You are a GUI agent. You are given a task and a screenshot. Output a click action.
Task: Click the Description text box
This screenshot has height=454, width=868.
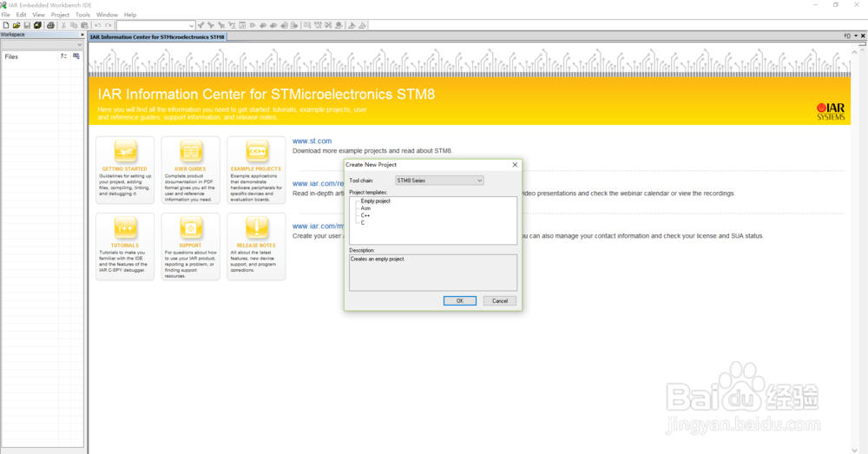pos(433,273)
